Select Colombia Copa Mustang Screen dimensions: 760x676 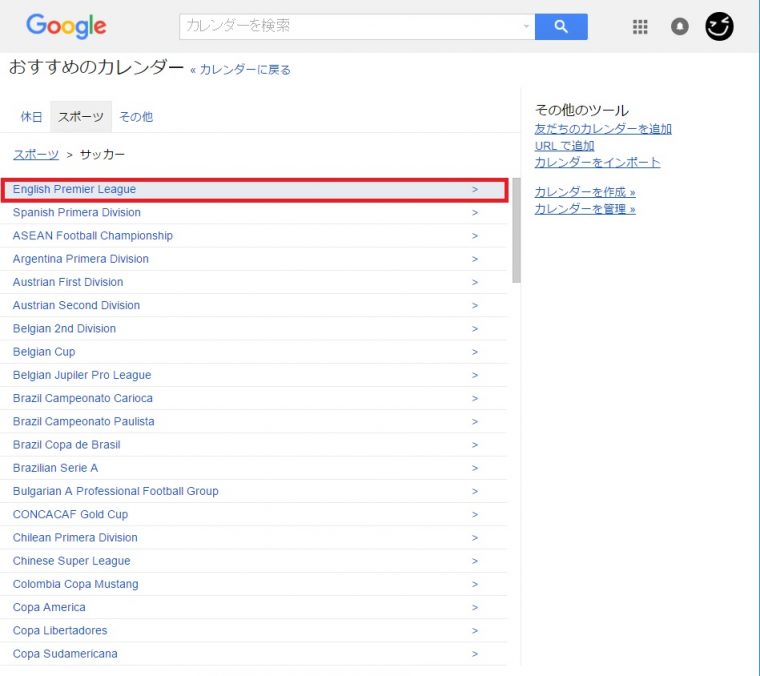[254, 585]
